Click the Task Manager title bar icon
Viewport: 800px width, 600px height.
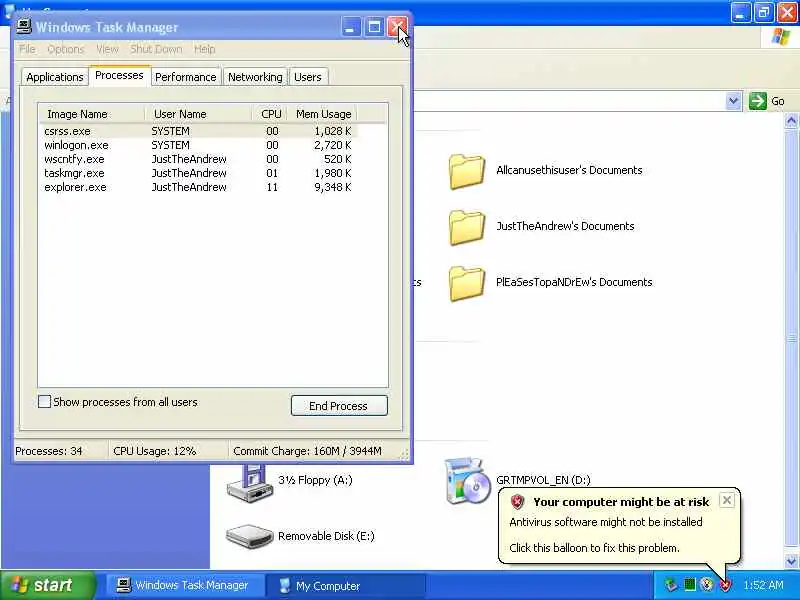[x=23, y=27]
